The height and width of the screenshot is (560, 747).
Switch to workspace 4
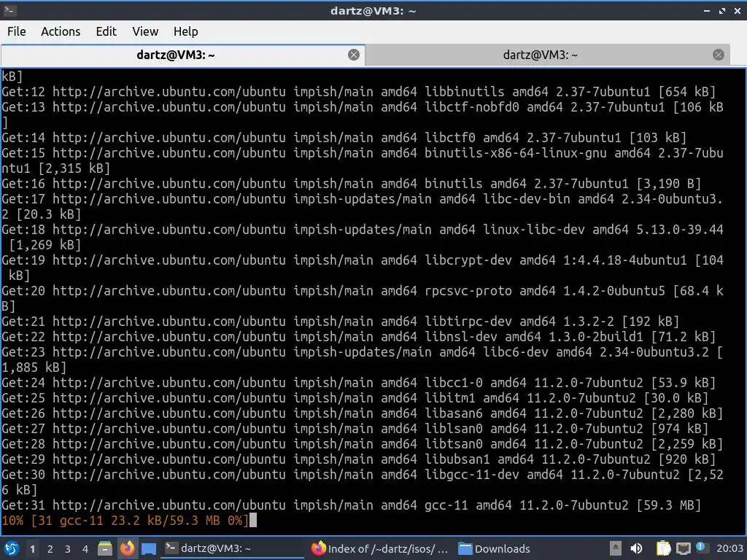tap(85, 549)
